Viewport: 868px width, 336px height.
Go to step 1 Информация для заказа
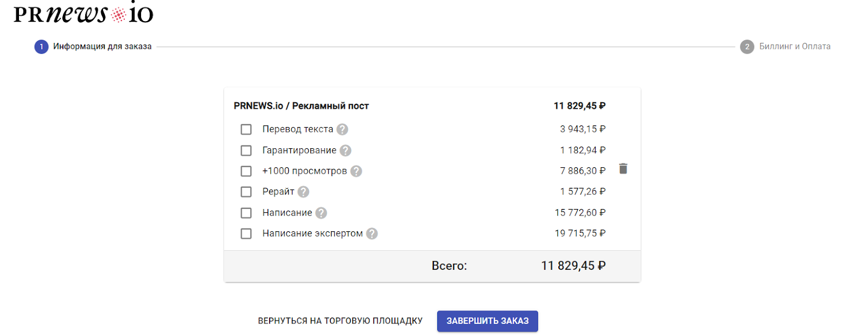(93, 47)
